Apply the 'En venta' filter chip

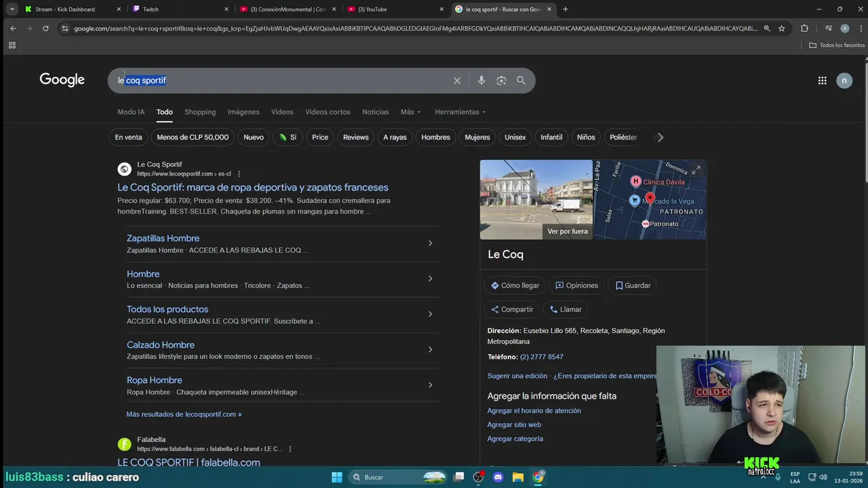click(128, 138)
